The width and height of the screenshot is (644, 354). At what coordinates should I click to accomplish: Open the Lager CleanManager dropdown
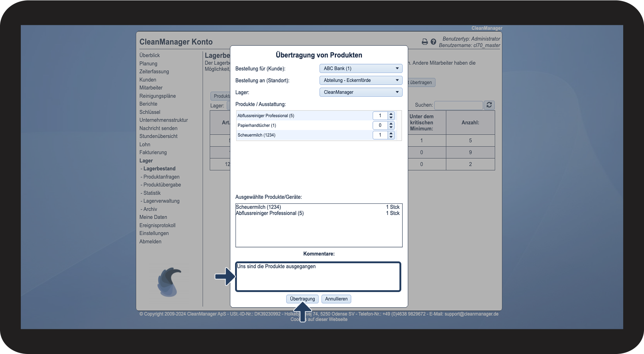pyautogui.click(x=361, y=92)
